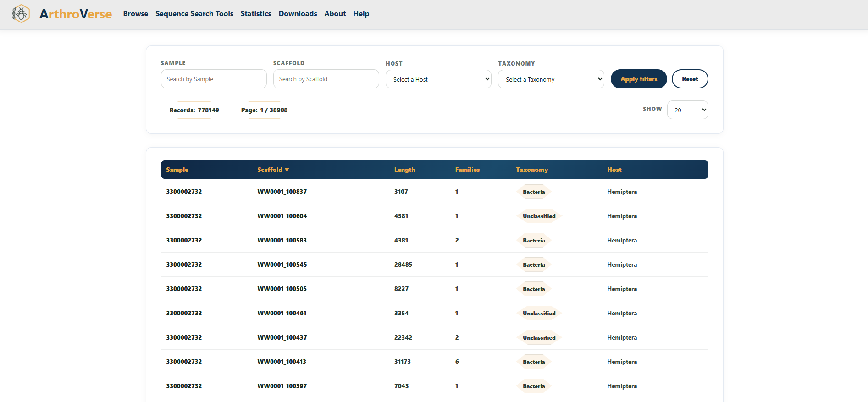Click length value 31173
Screen dimensions: 868x402
coord(403,362)
